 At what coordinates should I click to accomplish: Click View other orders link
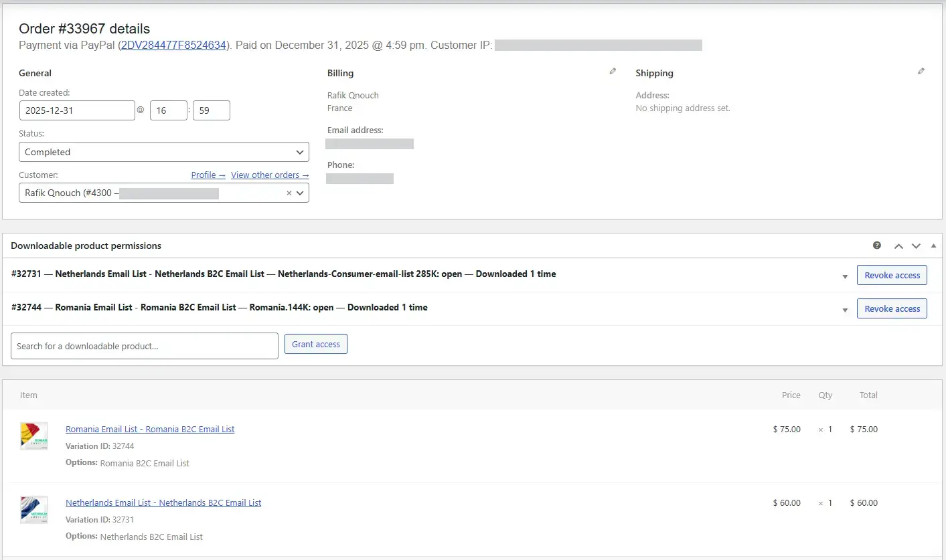[270, 175]
